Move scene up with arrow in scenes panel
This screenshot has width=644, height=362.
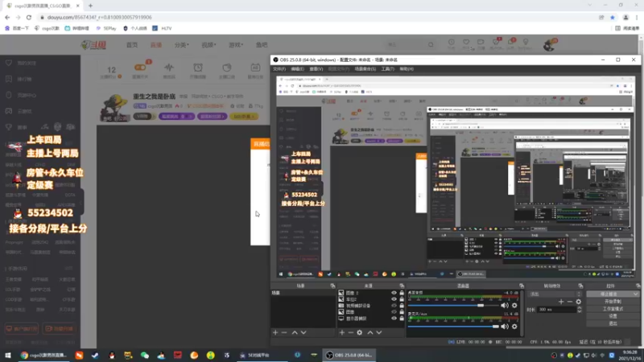click(x=295, y=332)
